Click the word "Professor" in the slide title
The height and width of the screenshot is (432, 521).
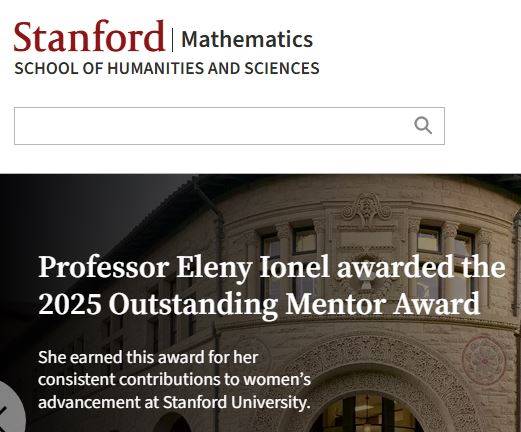point(103,267)
